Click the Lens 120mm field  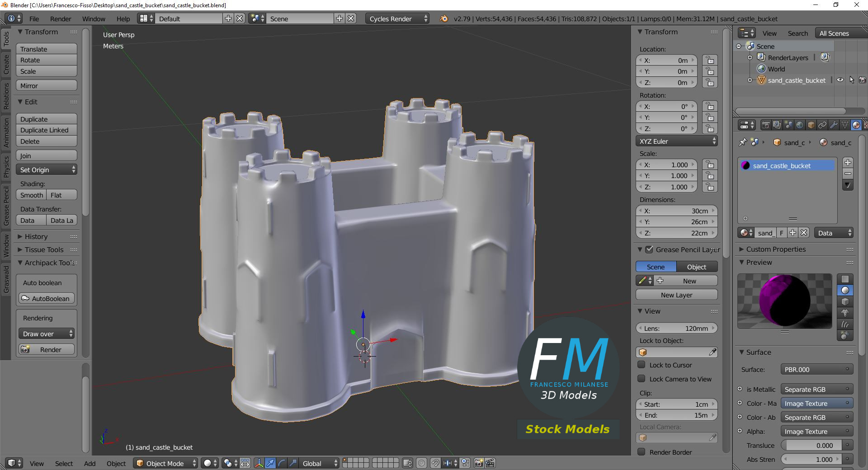[x=676, y=328]
